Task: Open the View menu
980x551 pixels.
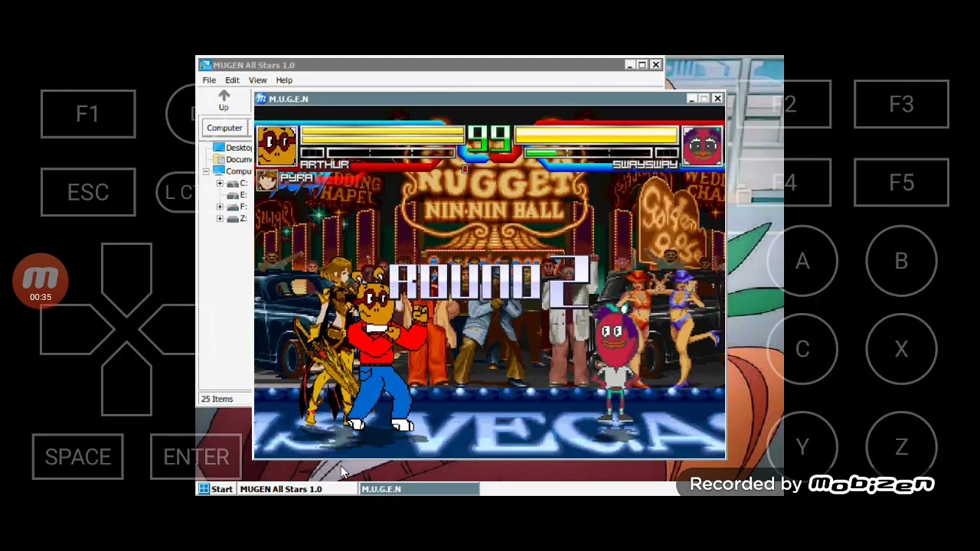Action: (257, 80)
